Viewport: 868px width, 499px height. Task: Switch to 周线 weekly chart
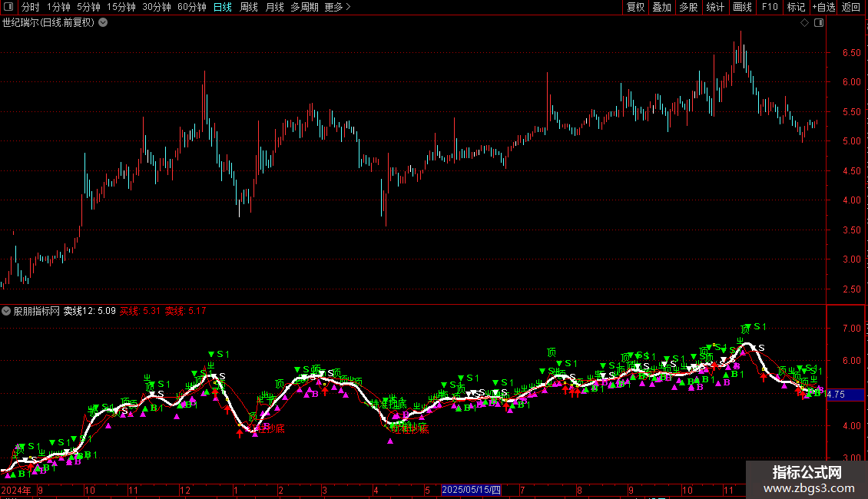coord(249,7)
